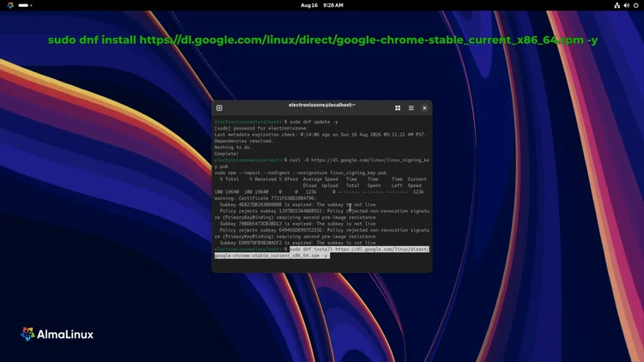The image size is (644, 362).
Task: Open the terminal tab overview grid
Action: (x=398, y=108)
